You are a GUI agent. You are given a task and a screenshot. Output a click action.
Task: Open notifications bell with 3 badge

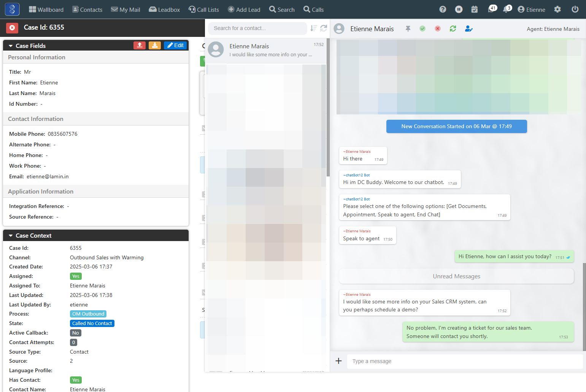[507, 9]
